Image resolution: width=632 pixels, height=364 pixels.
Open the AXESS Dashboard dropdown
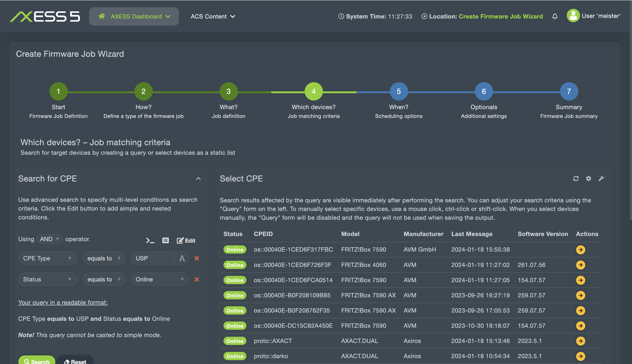pos(134,16)
